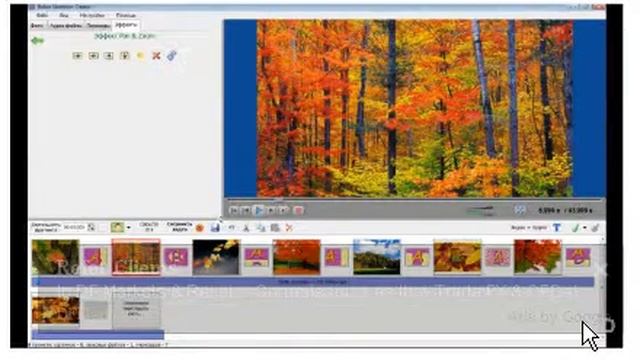Click the brush icon at toolbar right end

coord(595,228)
